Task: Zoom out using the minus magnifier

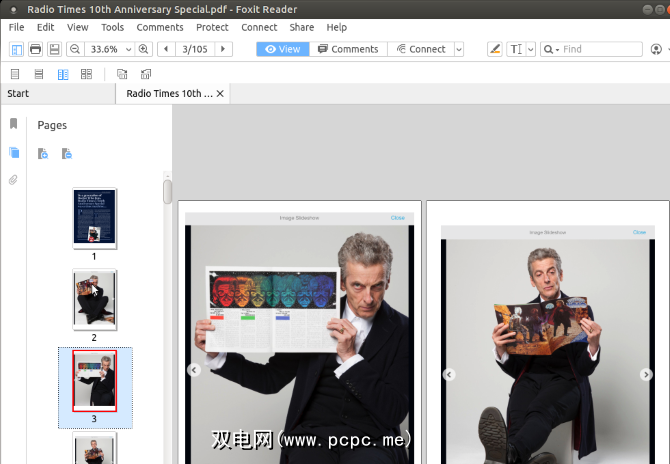Action: pyautogui.click(x=77, y=49)
